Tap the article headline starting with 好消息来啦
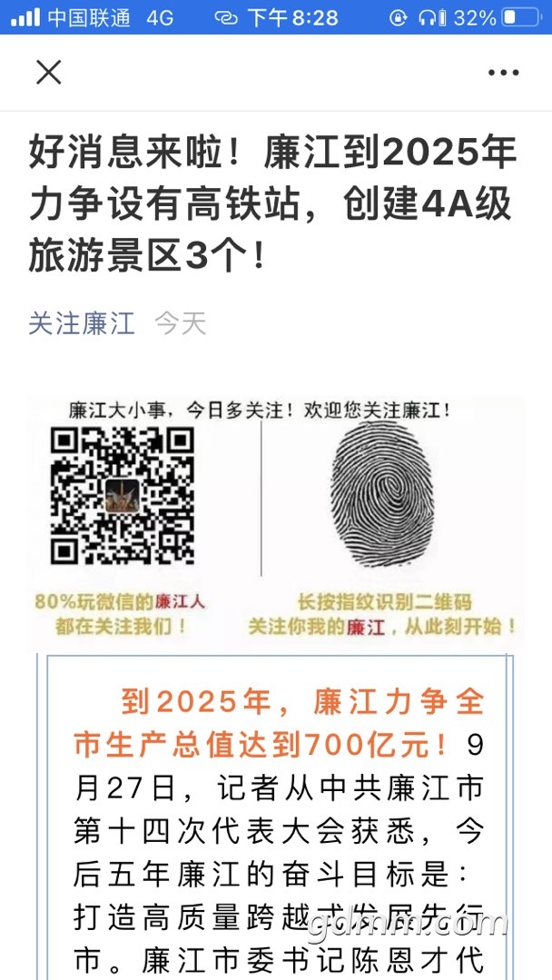Viewport: 552px width, 980px height. click(273, 205)
